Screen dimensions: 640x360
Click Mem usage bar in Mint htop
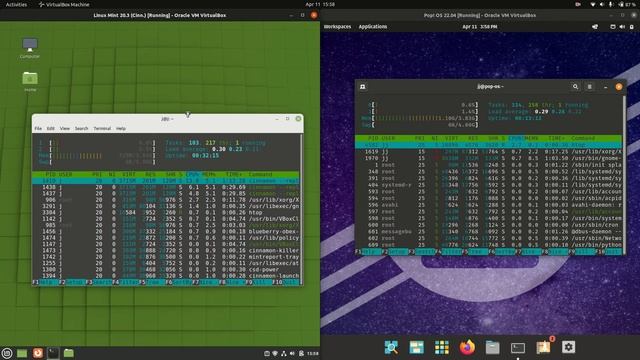tap(97, 156)
